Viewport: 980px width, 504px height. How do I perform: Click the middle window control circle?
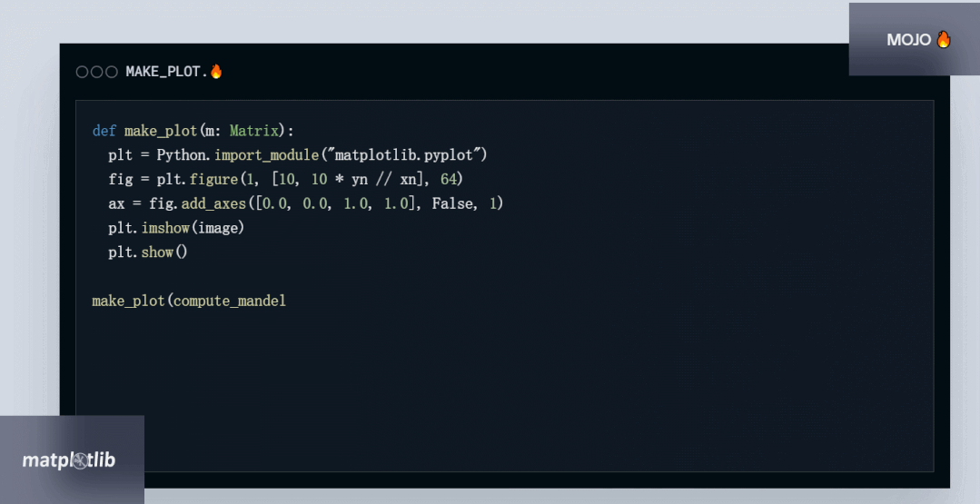(x=96, y=72)
